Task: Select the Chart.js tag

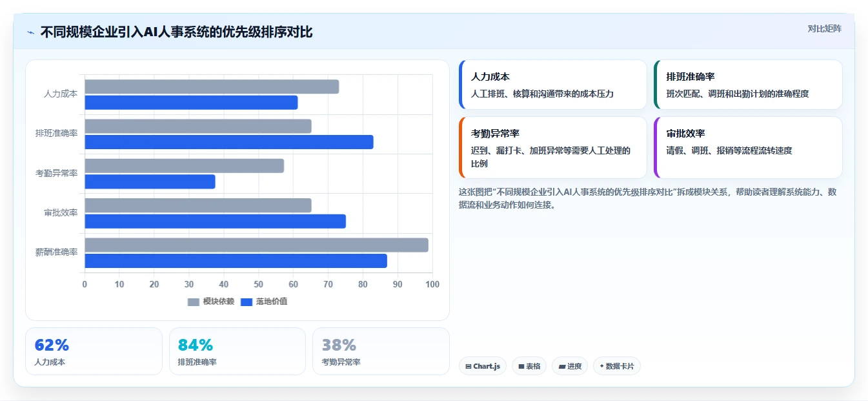Action: (483, 366)
